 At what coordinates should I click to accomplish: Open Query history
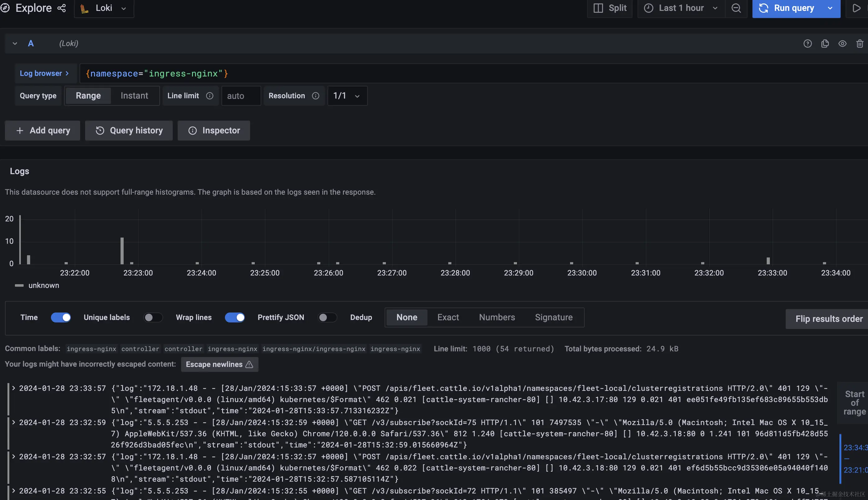click(129, 131)
